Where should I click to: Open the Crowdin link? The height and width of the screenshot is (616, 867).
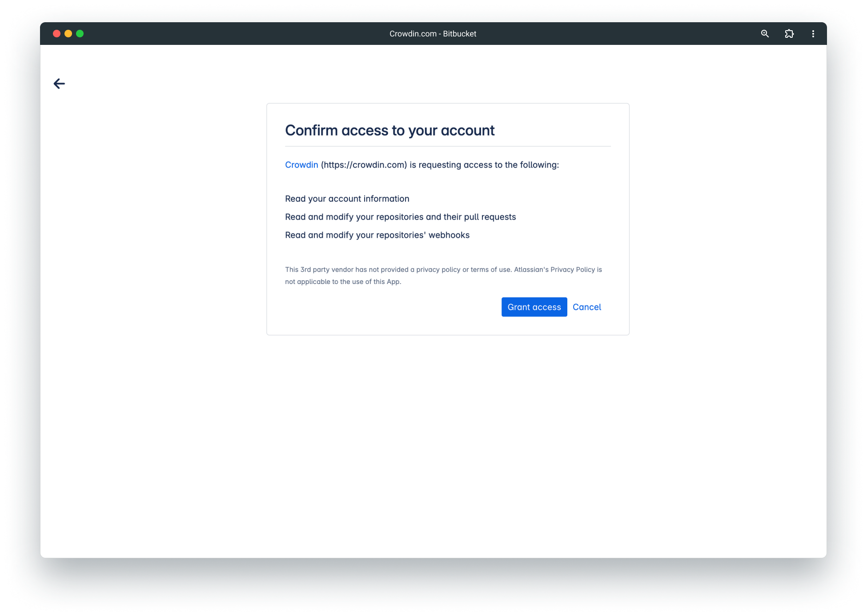pos(301,165)
